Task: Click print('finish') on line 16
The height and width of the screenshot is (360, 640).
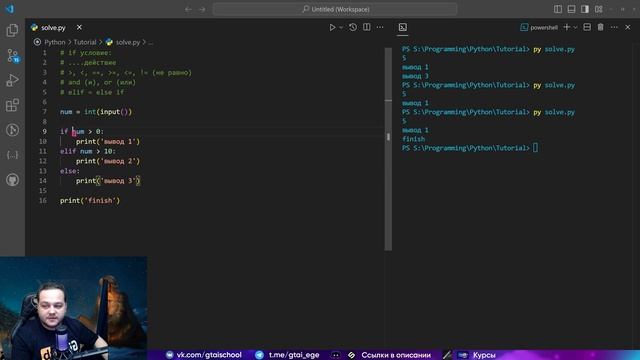Action: point(90,200)
